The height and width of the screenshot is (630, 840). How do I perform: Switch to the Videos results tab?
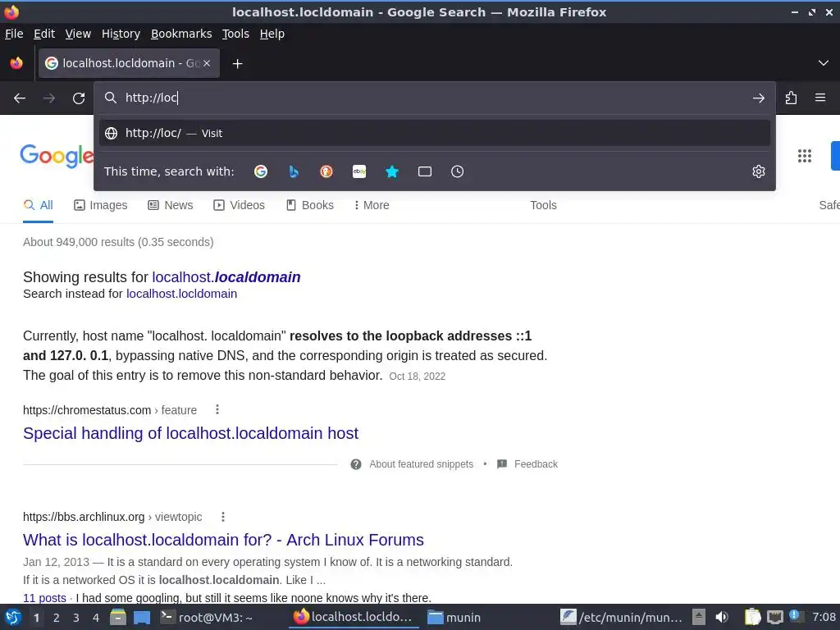tap(239, 205)
